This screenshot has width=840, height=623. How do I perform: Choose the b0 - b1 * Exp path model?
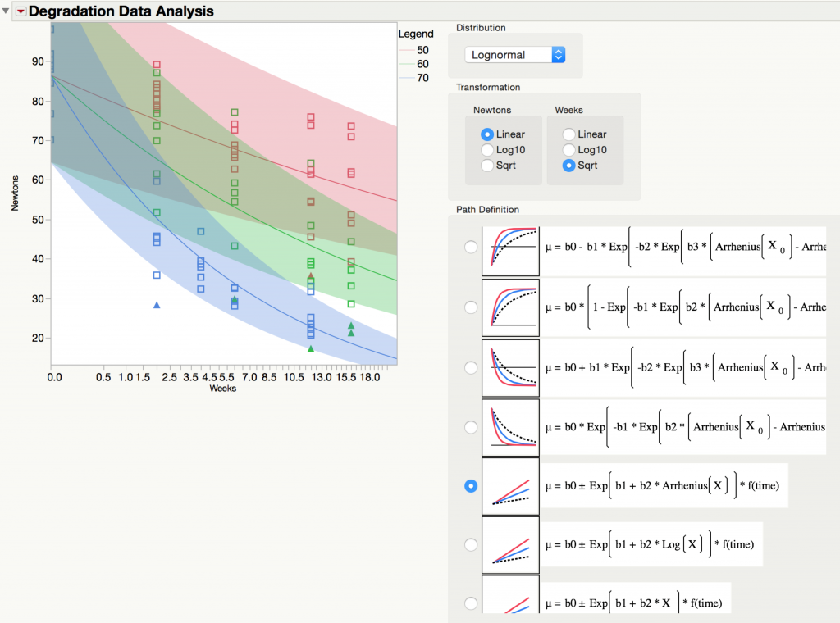click(471, 247)
